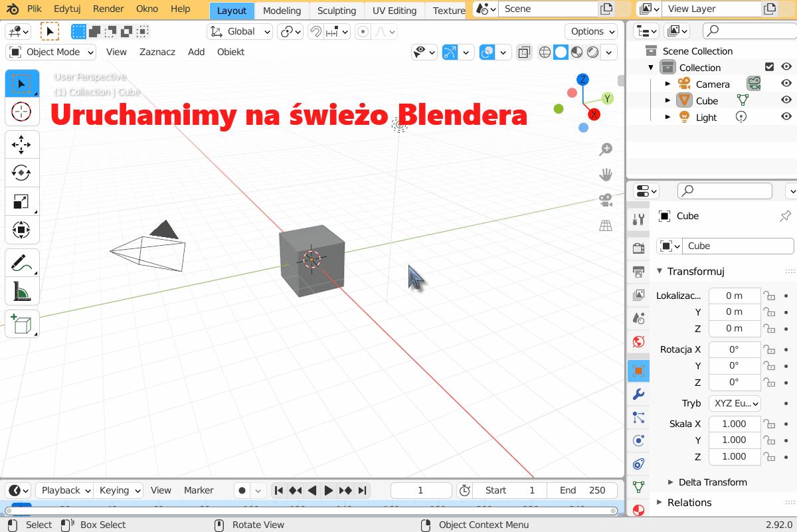The height and width of the screenshot is (532, 797).
Task: Hide the Cube in viewport
Action: [786, 100]
